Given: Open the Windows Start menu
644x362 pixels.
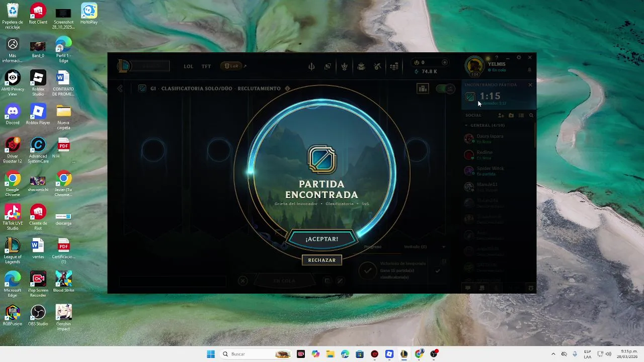Looking at the screenshot, I should [x=211, y=354].
